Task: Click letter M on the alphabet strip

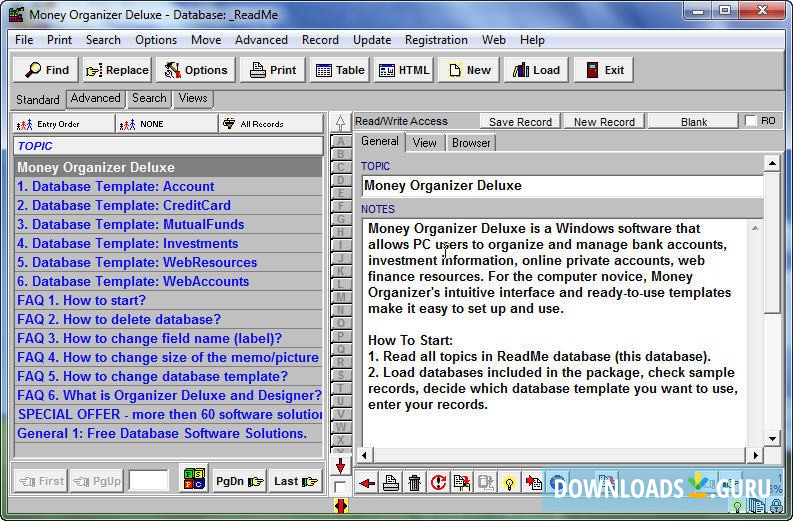Action: [x=340, y=297]
